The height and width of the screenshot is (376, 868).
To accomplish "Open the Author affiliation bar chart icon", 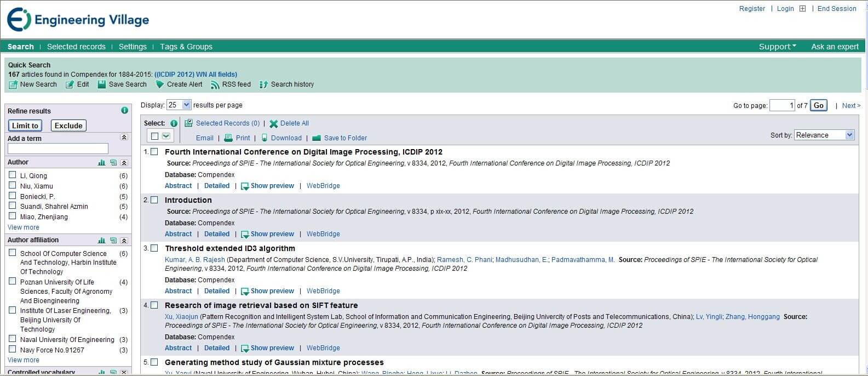I will pos(101,241).
